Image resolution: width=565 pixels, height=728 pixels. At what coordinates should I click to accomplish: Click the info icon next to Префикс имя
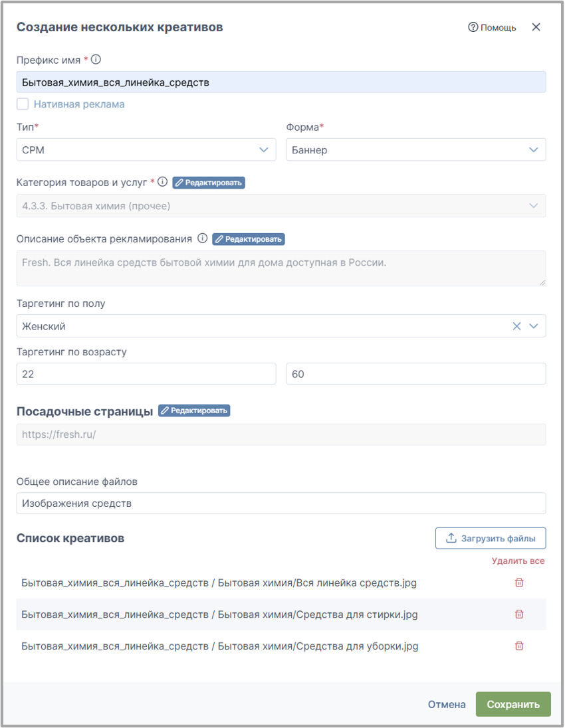[96, 59]
